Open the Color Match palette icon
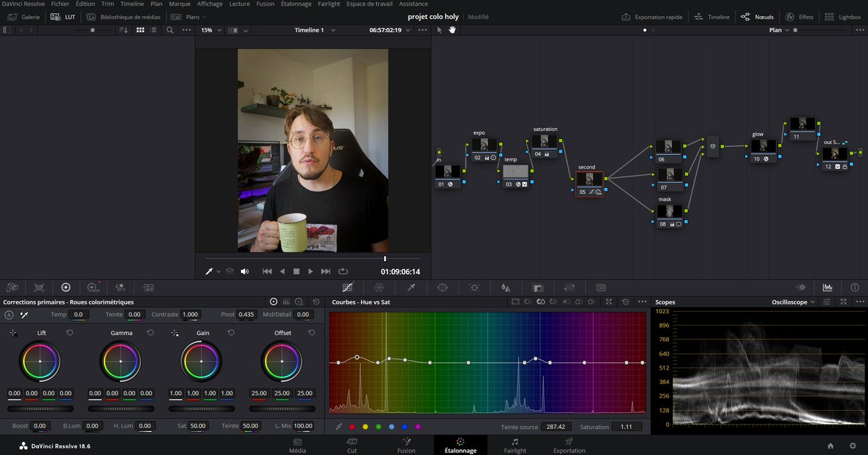868x455 pixels. point(39,287)
